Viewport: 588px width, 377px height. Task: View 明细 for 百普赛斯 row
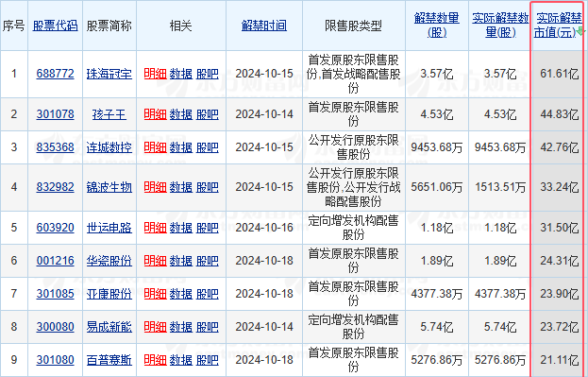click(155, 360)
